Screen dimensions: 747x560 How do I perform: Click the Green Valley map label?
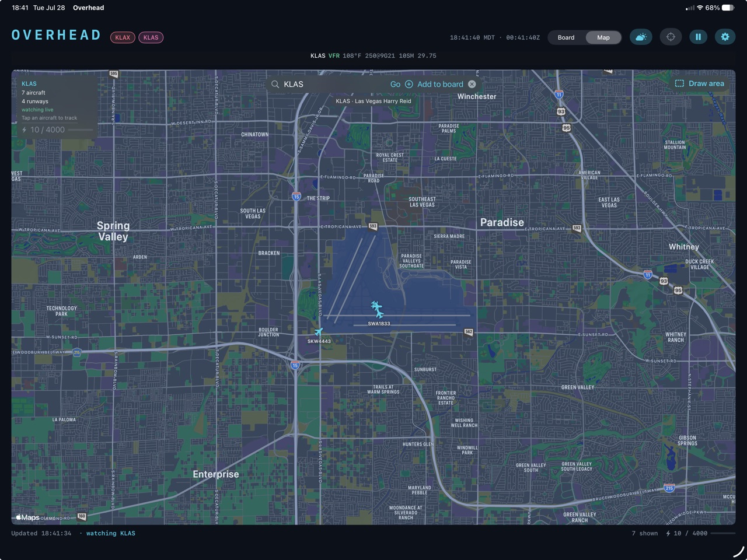coord(578,387)
